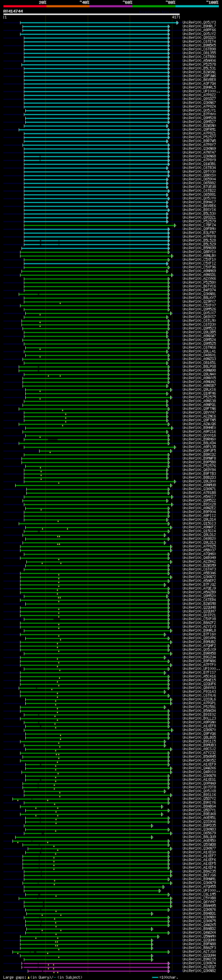Select the UniRef100_A7R1B8 label

(199, 493)
